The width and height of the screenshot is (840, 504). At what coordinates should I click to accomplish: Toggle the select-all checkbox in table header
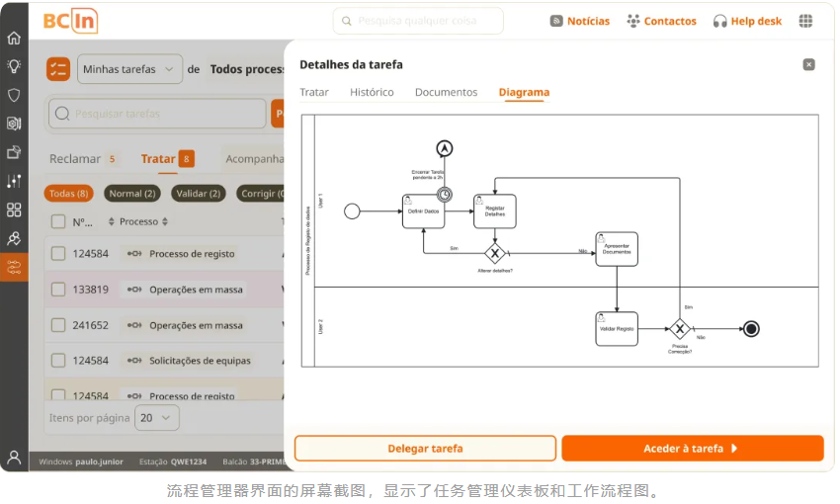click(x=58, y=222)
